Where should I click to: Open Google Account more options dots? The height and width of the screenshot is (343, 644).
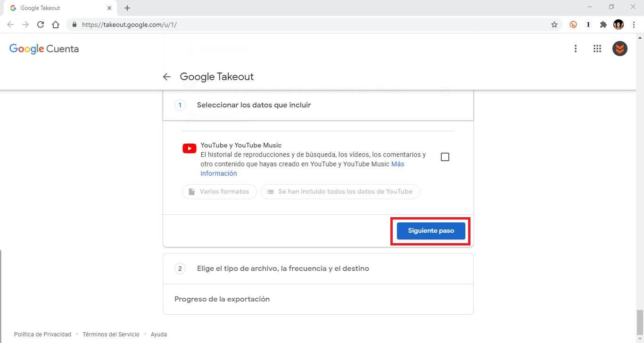click(x=575, y=49)
